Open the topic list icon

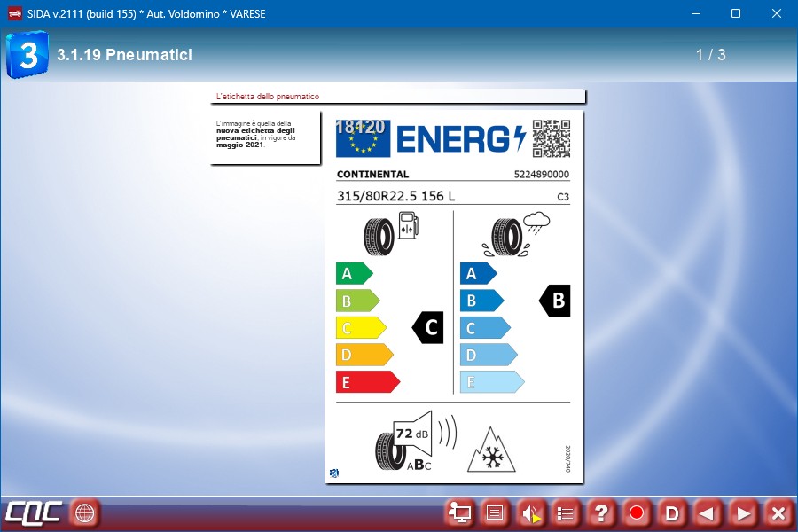pos(566,512)
